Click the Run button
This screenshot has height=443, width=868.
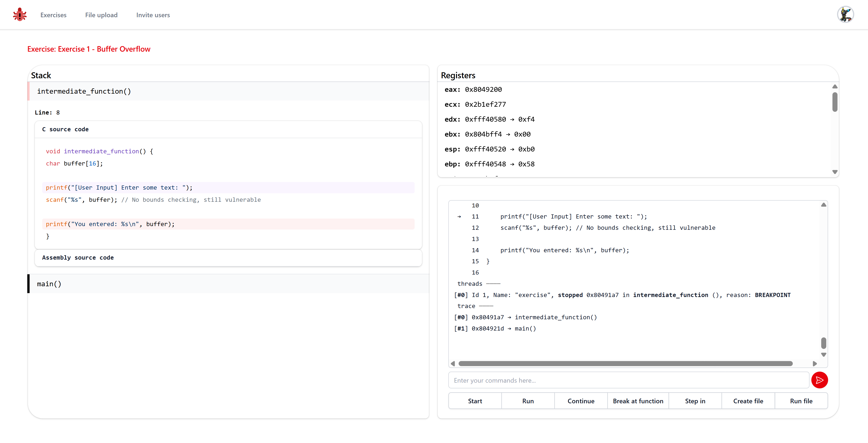[528, 401]
